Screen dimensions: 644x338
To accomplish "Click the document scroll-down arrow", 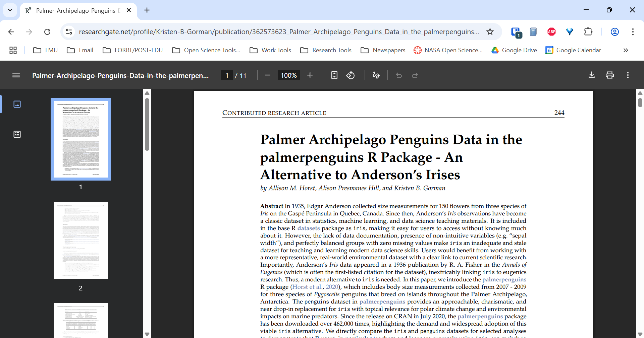I will point(640,334).
